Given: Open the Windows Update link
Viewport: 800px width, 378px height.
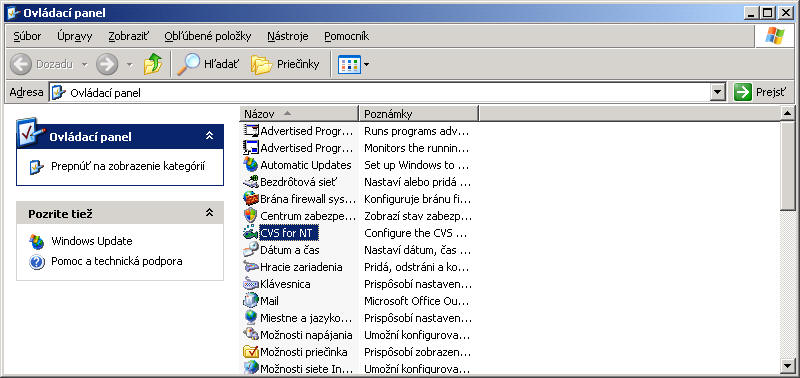Looking at the screenshot, I should click(x=92, y=241).
